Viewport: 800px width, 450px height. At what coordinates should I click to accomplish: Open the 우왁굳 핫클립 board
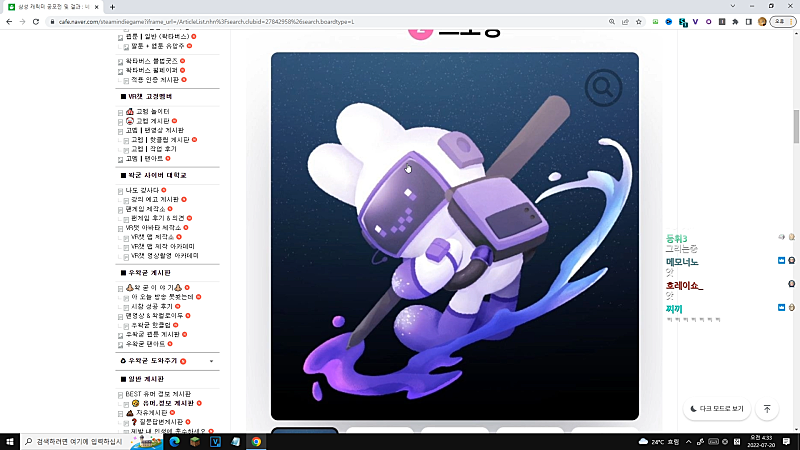coord(151,325)
